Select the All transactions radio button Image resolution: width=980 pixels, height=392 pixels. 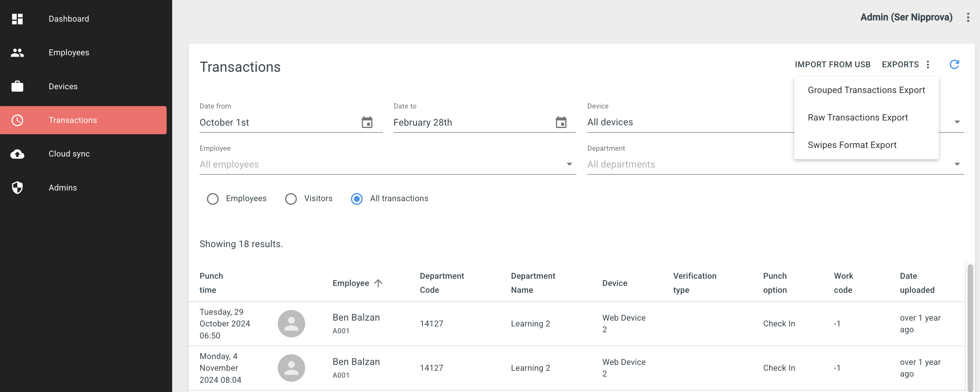[x=357, y=198]
